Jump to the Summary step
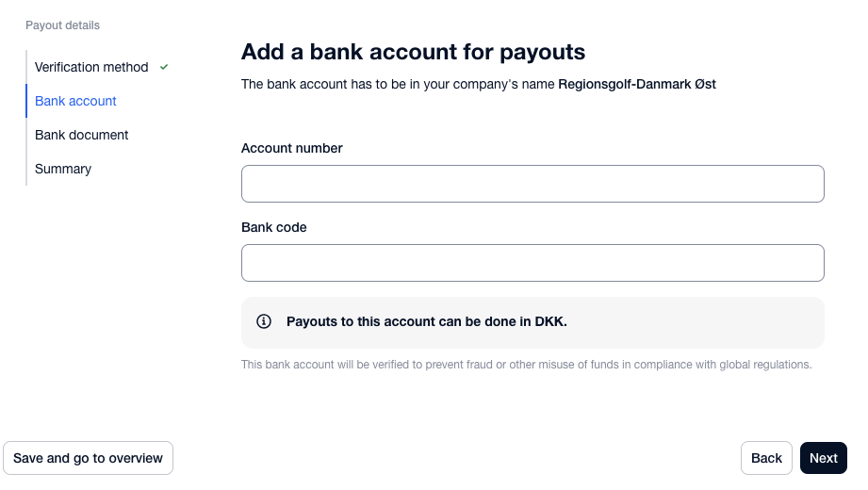Image resolution: width=868 pixels, height=490 pixels. point(63,169)
